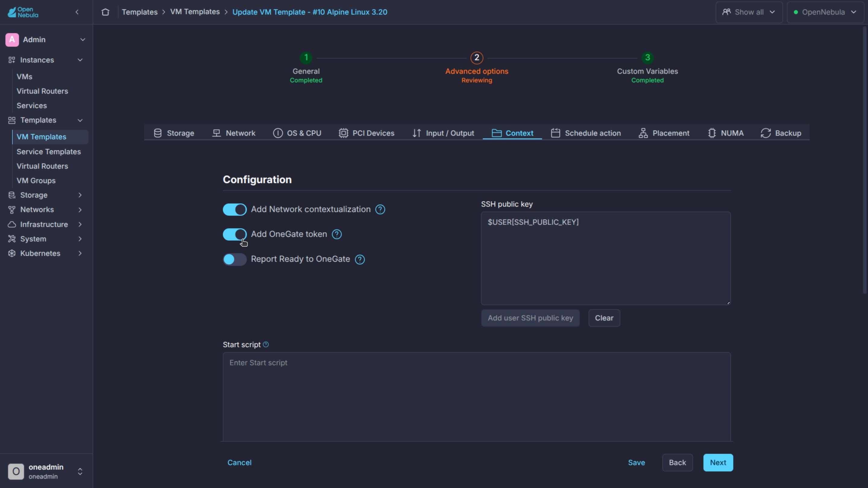Viewport: 868px width, 488px height.
Task: Expand the Storage sidebar section chevron
Action: (x=80, y=195)
